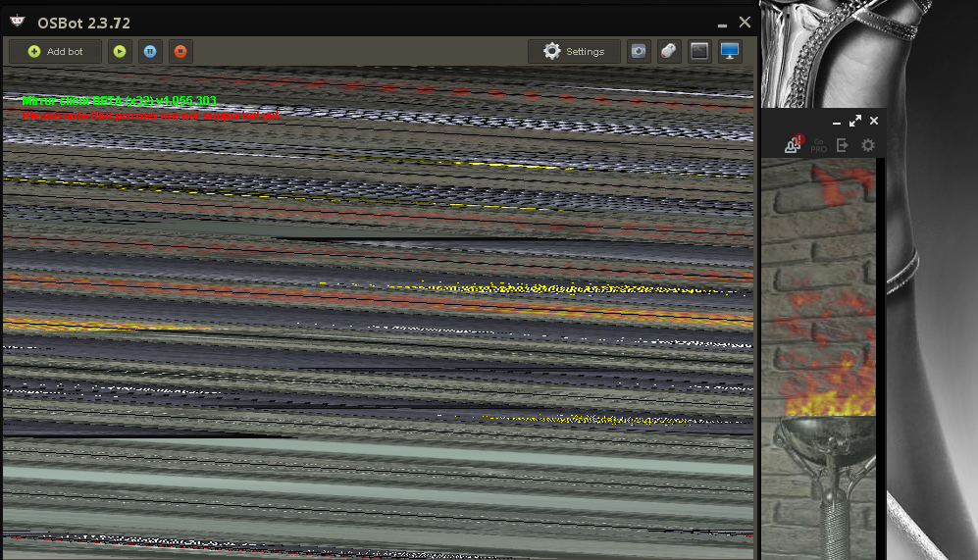Viewport: 978px width, 560px height.
Task: Close the small side panel window
Action: pos(874,121)
